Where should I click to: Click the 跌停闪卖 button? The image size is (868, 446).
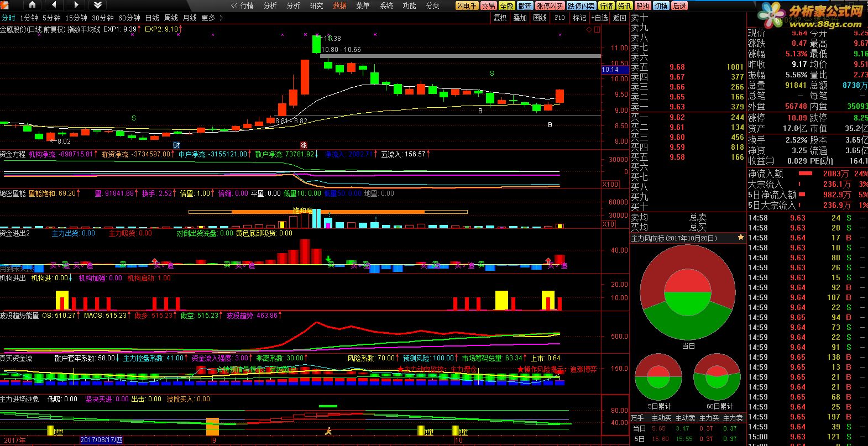(x=582, y=6)
